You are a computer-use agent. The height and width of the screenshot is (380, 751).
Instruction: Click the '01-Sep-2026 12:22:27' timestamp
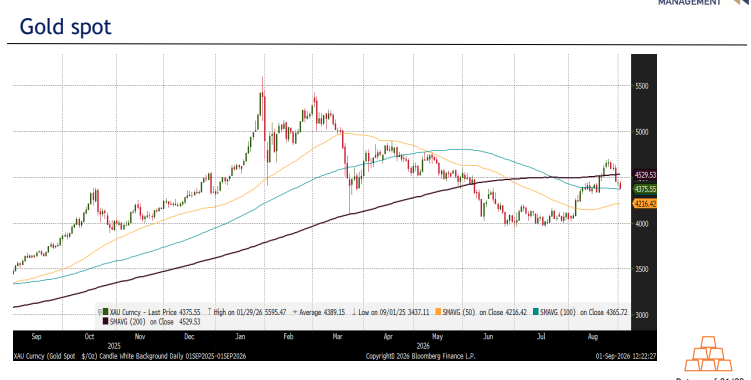626,356
